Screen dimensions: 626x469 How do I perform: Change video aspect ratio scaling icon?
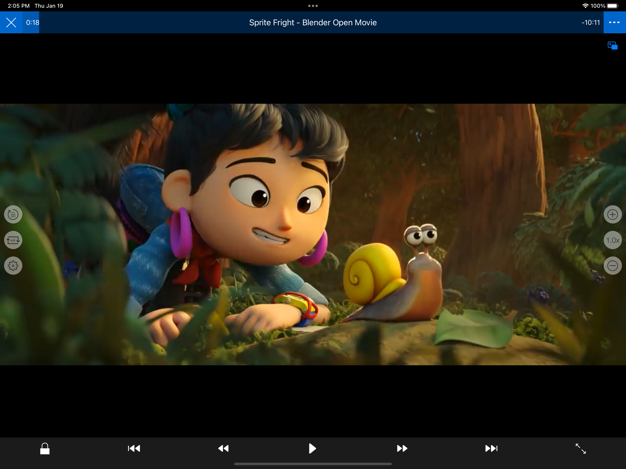pos(580,449)
